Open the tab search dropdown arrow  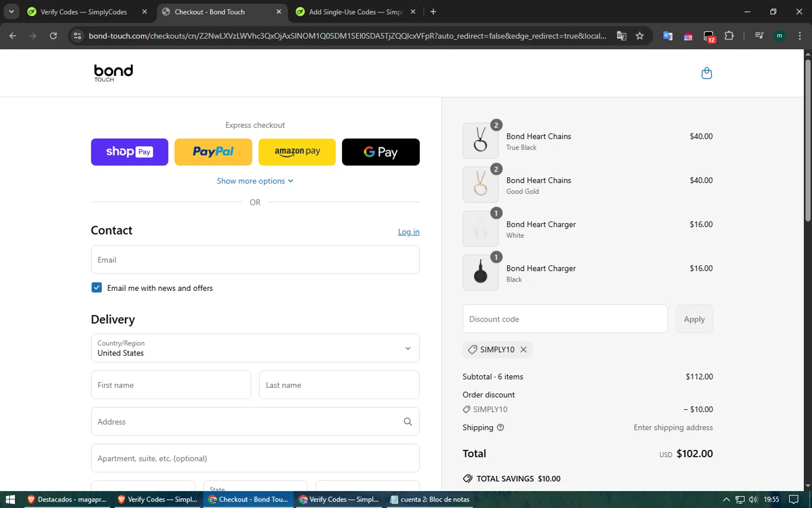(x=11, y=11)
